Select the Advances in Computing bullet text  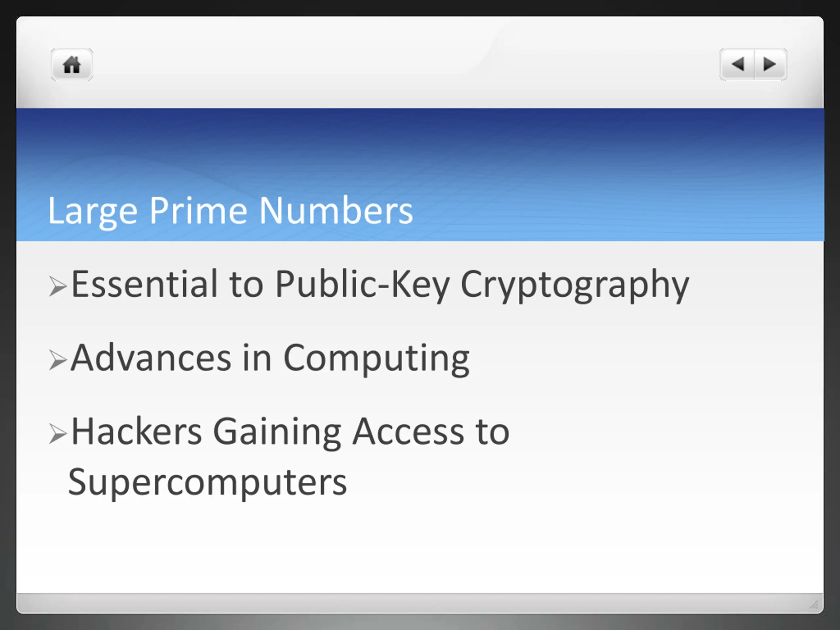click(x=270, y=359)
